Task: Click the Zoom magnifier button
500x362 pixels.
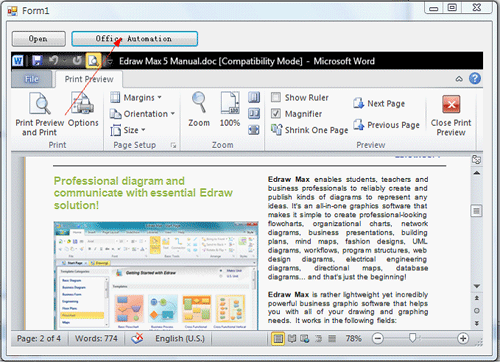Action: click(199, 109)
